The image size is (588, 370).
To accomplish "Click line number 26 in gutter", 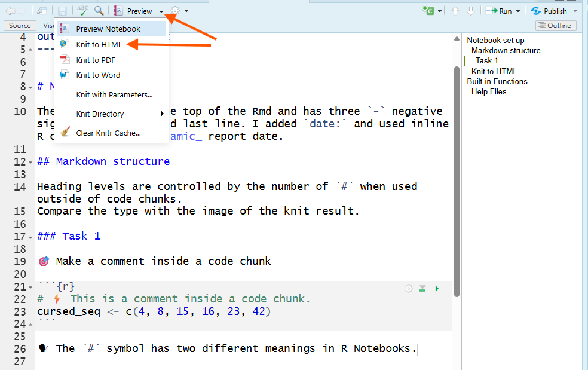I will click(20, 349).
